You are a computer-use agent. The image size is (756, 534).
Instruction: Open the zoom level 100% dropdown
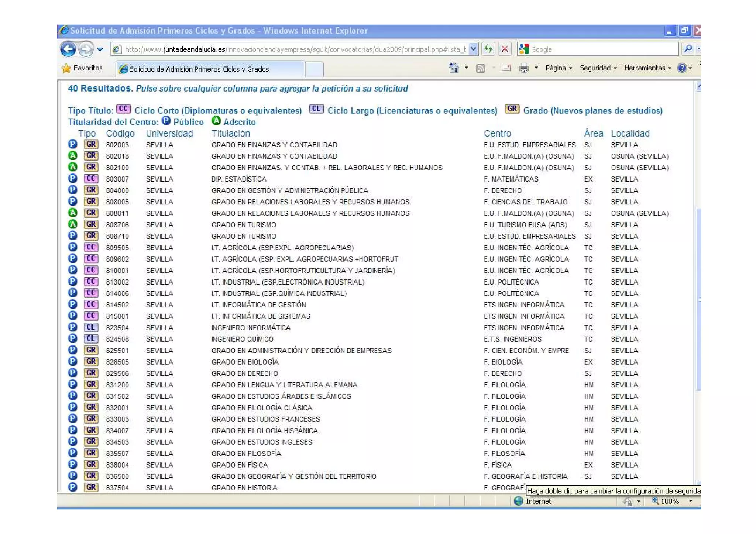tap(690, 501)
